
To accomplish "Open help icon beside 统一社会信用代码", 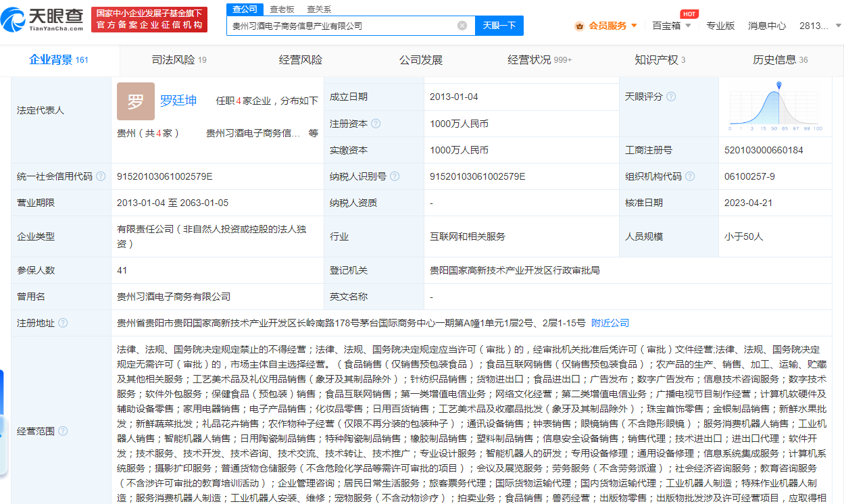I will (x=101, y=176).
